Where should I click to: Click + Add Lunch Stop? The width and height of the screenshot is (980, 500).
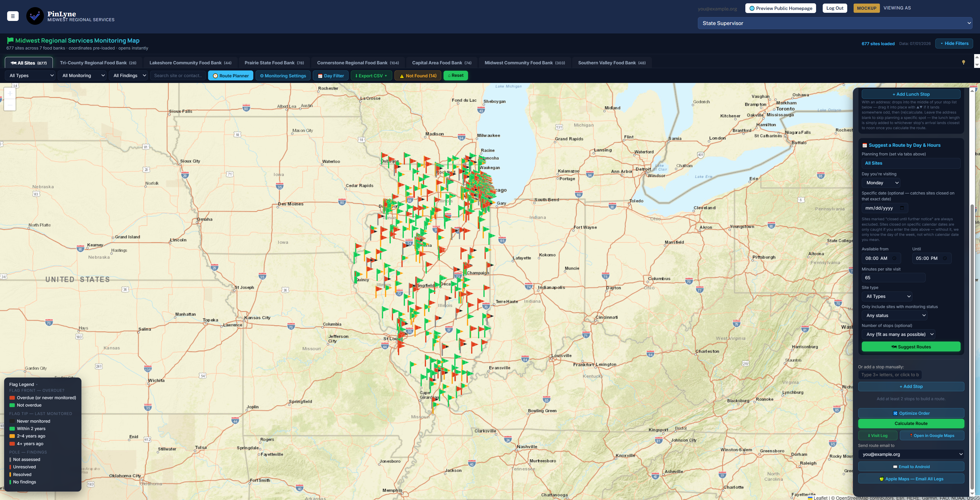pos(911,94)
